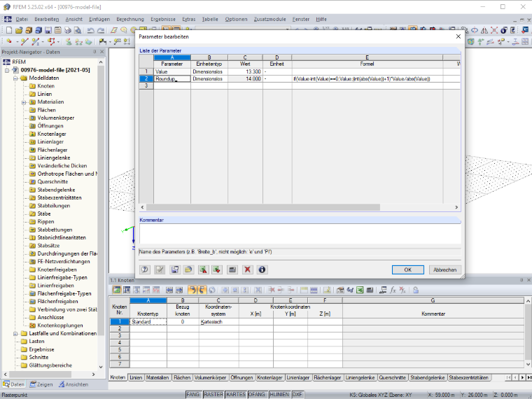The image size is (532, 399).
Task: Switch to the Linien table tab
Action: [136, 377]
